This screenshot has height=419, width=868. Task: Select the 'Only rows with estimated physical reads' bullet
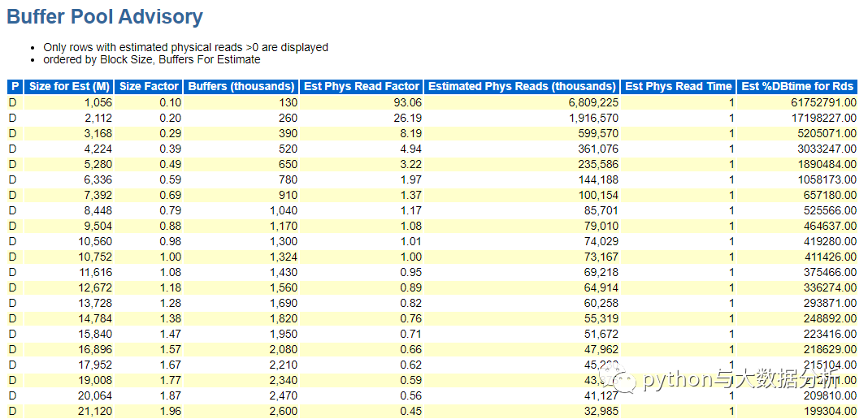click(185, 48)
